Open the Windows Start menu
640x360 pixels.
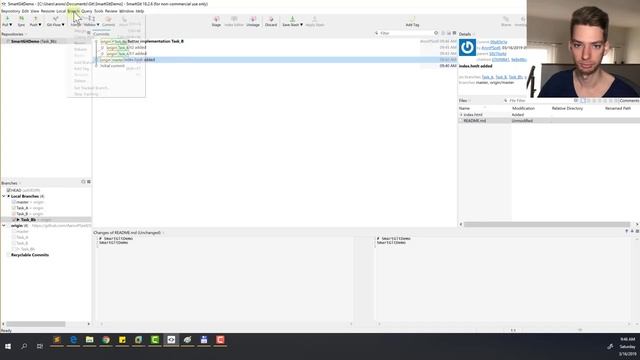(x=8, y=346)
